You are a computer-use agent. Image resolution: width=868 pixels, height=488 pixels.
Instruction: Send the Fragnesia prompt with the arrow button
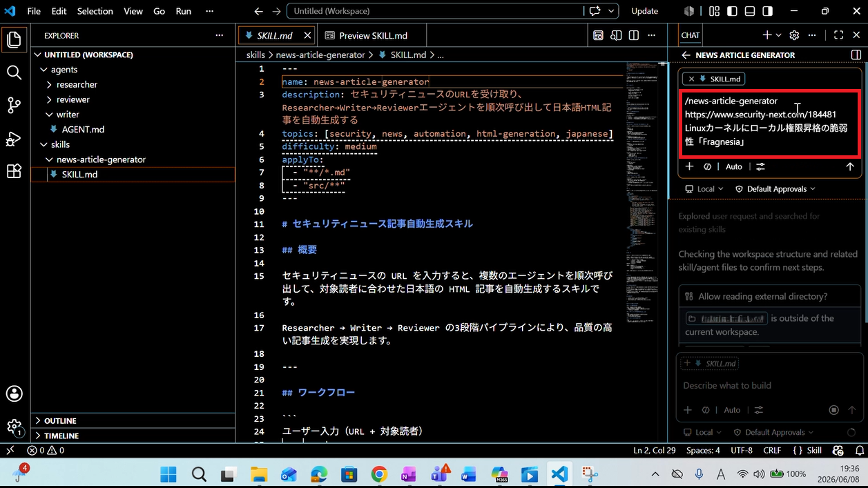click(850, 166)
